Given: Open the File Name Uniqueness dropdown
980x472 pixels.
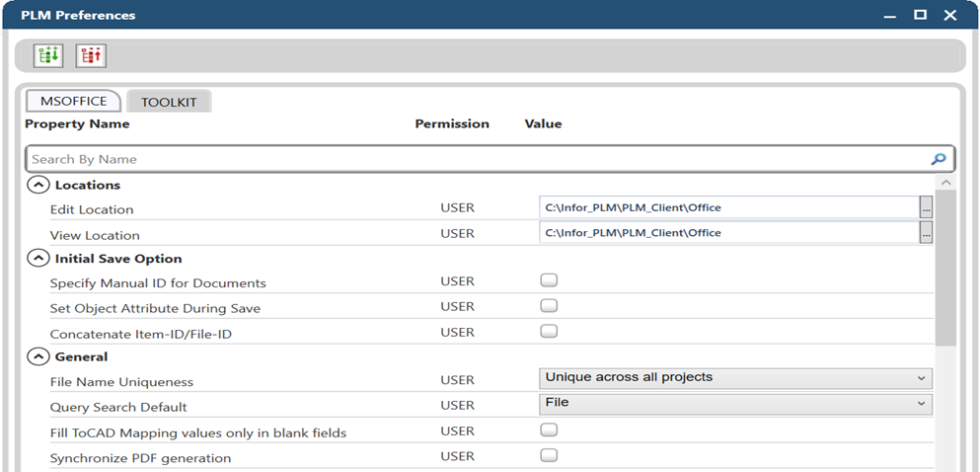Looking at the screenshot, I should tap(735, 378).
